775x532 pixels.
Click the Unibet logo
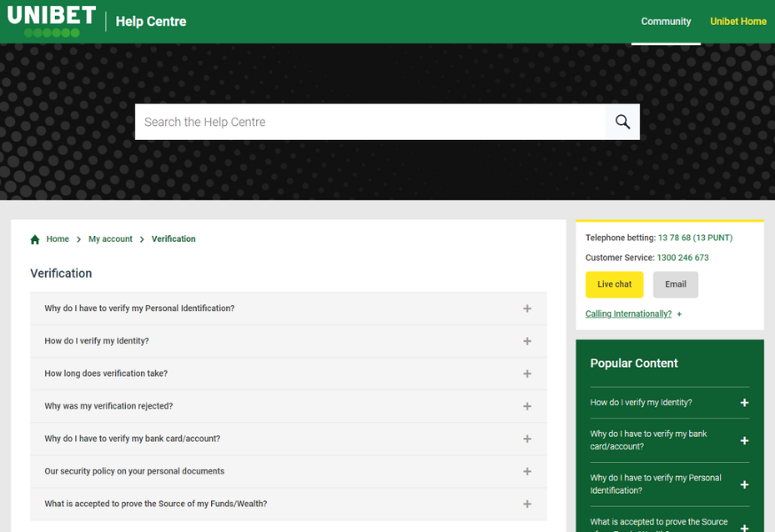[x=51, y=21]
